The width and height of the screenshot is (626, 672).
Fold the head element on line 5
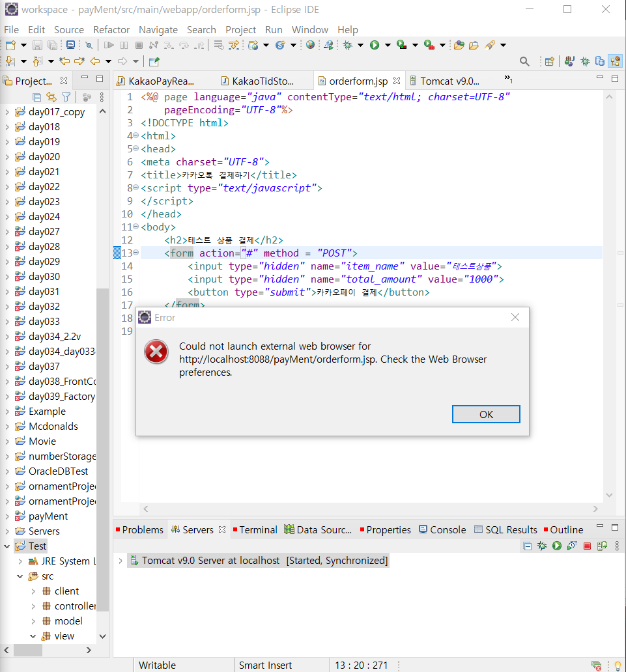pyautogui.click(x=136, y=148)
